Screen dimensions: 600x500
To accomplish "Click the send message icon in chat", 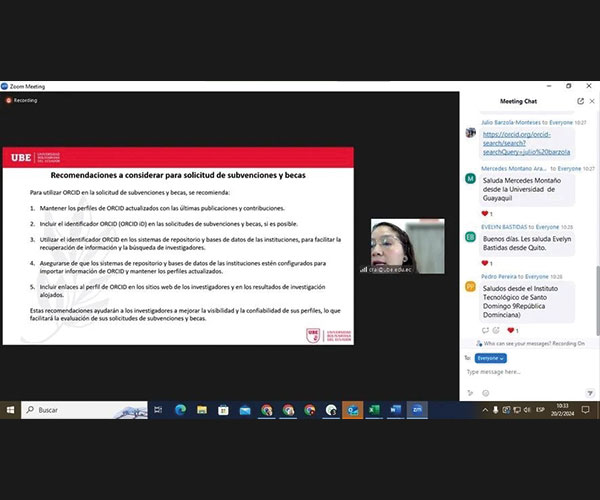I will 590,393.
